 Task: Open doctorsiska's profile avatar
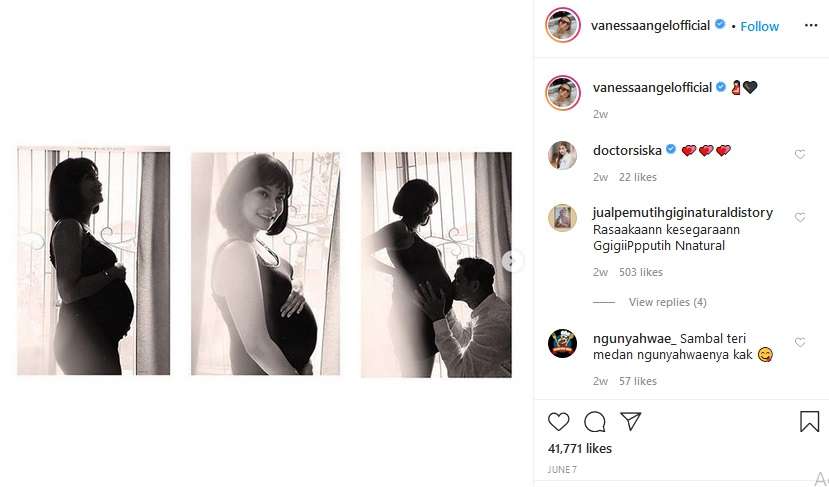pyautogui.click(x=563, y=155)
